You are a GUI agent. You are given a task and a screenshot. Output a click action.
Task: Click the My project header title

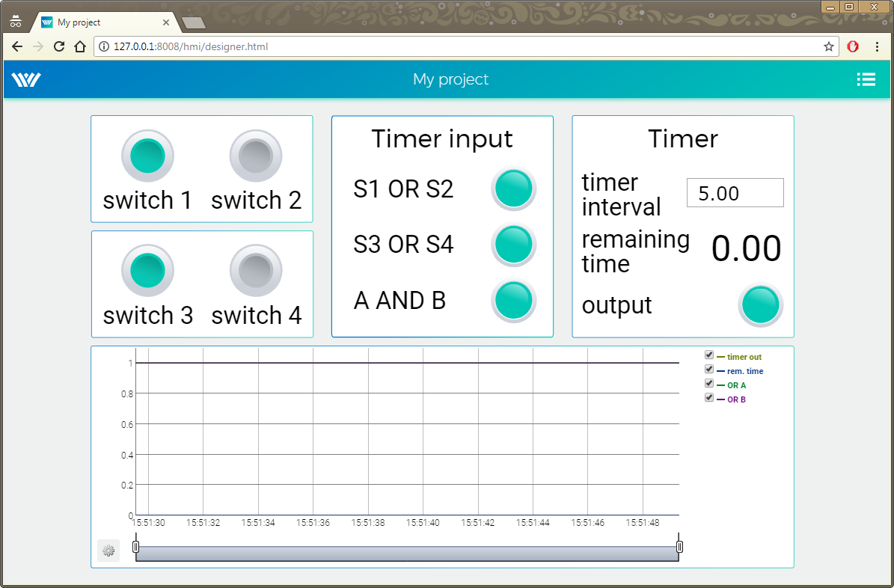click(451, 79)
